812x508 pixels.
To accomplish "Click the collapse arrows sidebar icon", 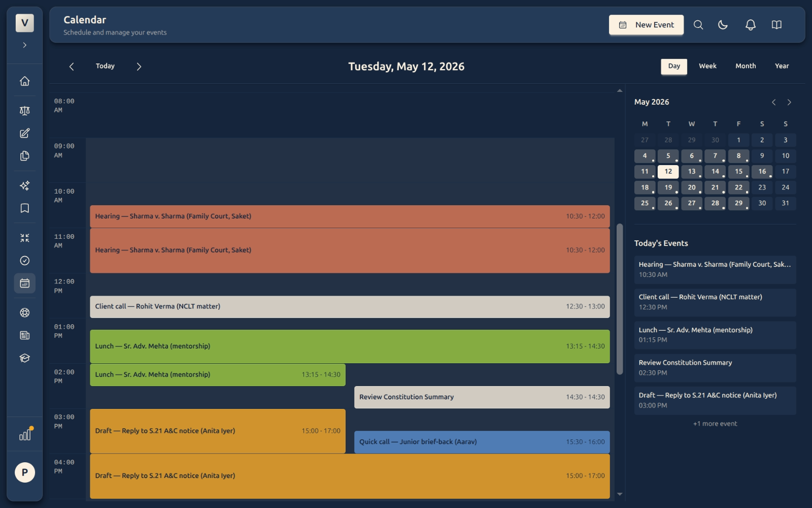I will point(24,238).
